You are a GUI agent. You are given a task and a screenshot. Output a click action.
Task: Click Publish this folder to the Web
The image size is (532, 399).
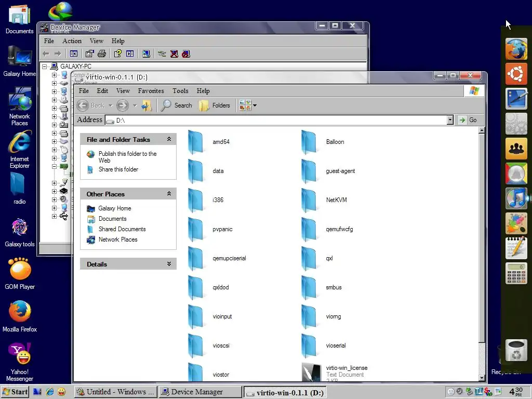click(127, 157)
